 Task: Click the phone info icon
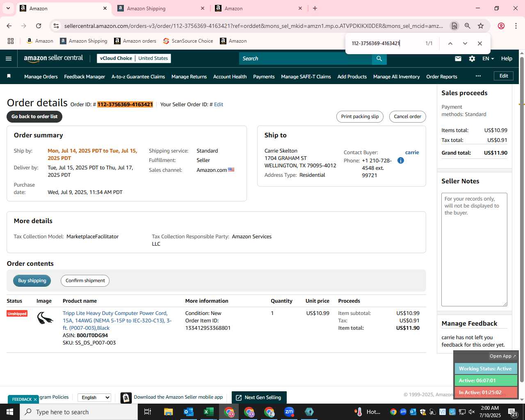coord(401,160)
